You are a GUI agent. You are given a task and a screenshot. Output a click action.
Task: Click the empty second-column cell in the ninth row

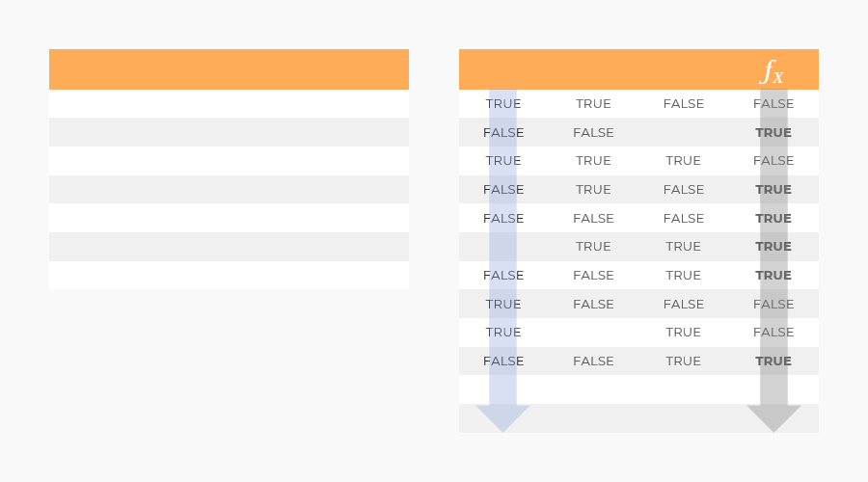pos(593,333)
